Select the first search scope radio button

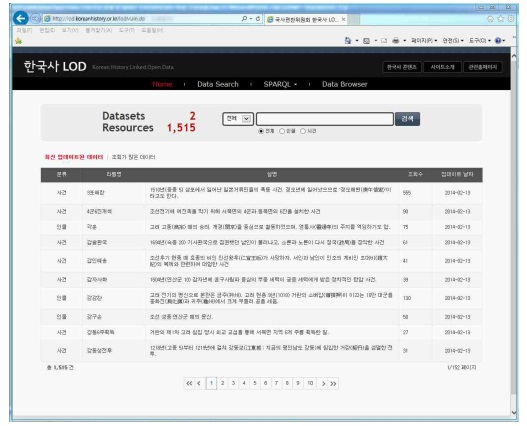click(x=261, y=131)
